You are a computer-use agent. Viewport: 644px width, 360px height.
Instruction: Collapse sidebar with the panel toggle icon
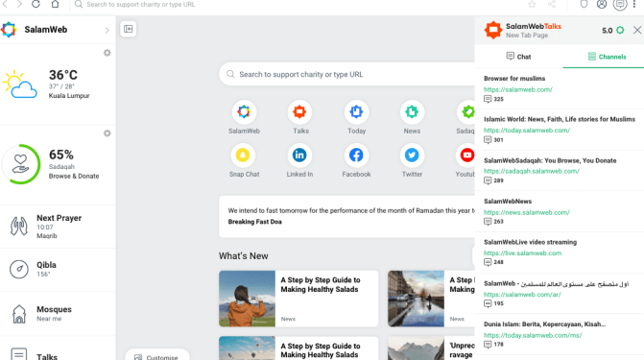tap(129, 29)
